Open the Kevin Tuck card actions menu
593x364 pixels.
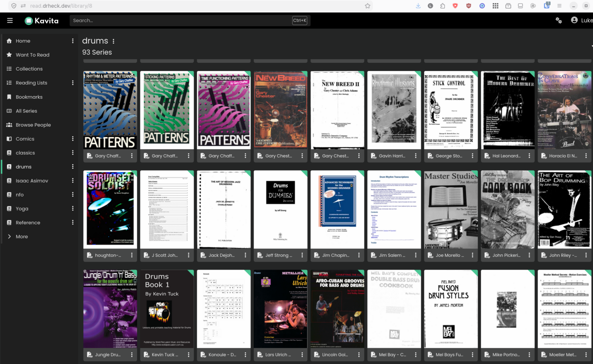tap(188, 355)
